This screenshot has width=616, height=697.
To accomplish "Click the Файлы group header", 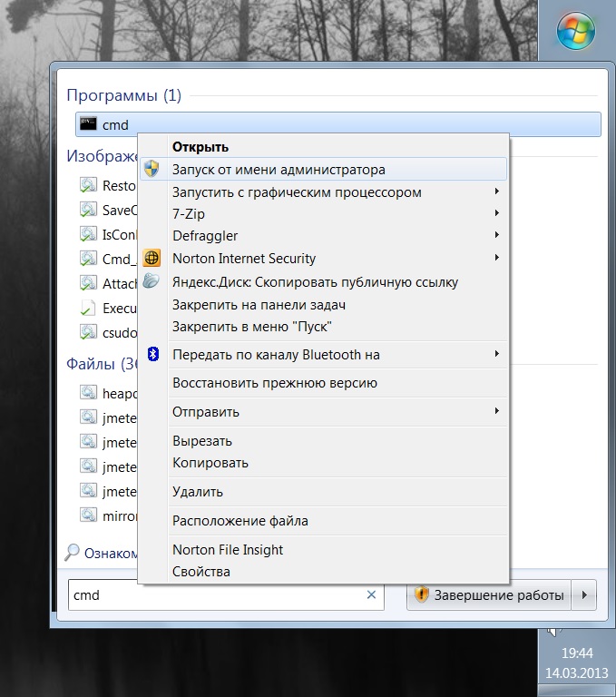I will 102,364.
